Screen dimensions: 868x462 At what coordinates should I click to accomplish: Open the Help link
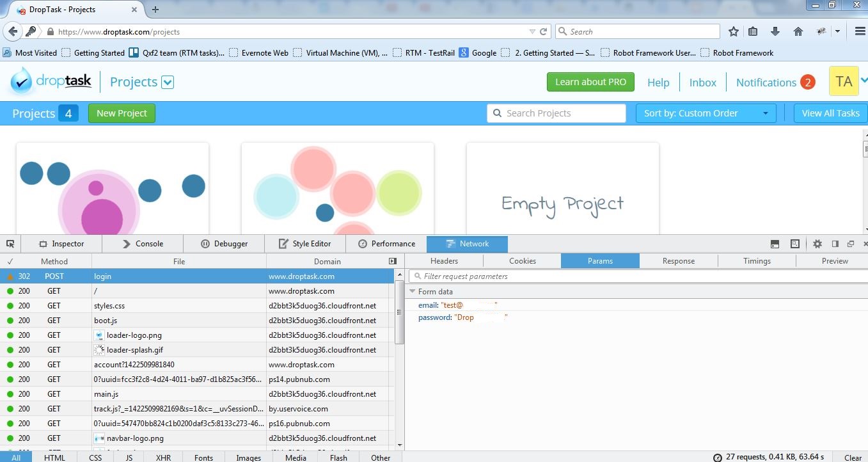[658, 83]
